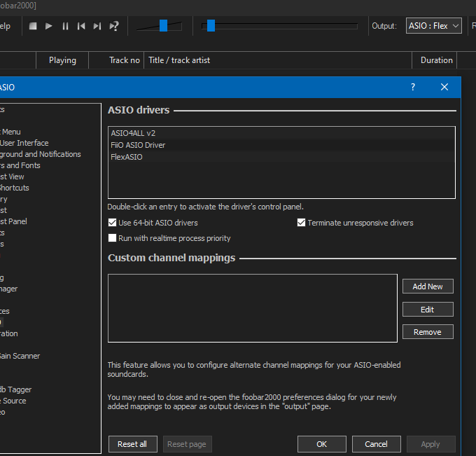The height and width of the screenshot is (456, 476).
Task: Click the Title / track artist column header
Action: (179, 60)
